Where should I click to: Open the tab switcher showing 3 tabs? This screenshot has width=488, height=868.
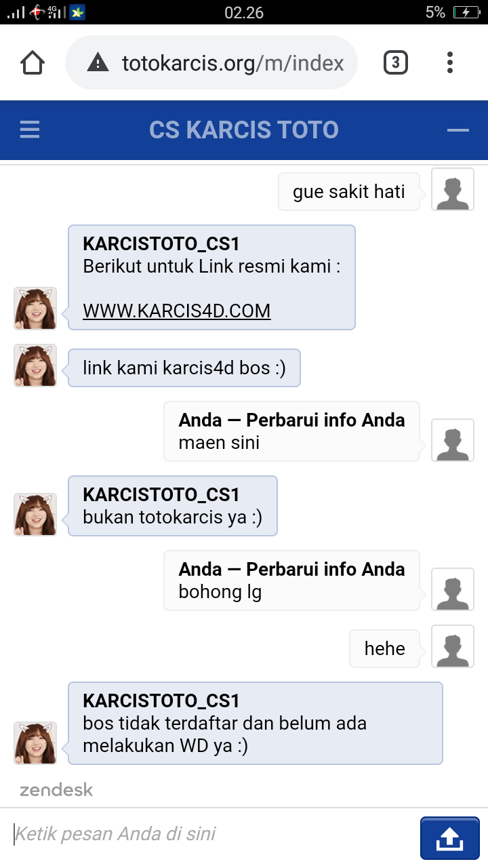click(x=396, y=63)
